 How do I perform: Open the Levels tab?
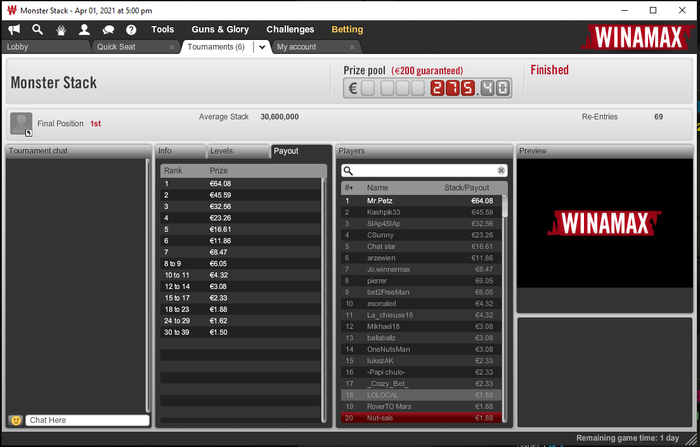[x=238, y=151]
